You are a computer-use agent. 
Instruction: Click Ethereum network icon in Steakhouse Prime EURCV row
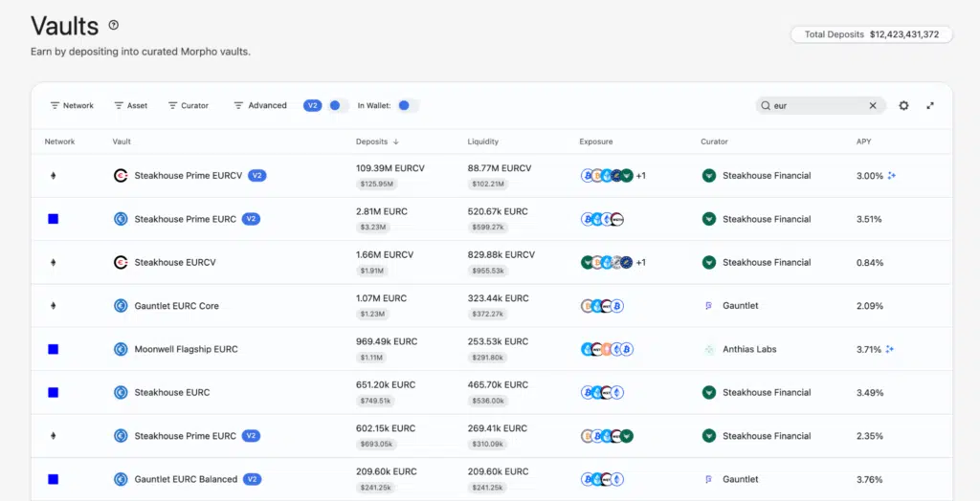point(54,176)
